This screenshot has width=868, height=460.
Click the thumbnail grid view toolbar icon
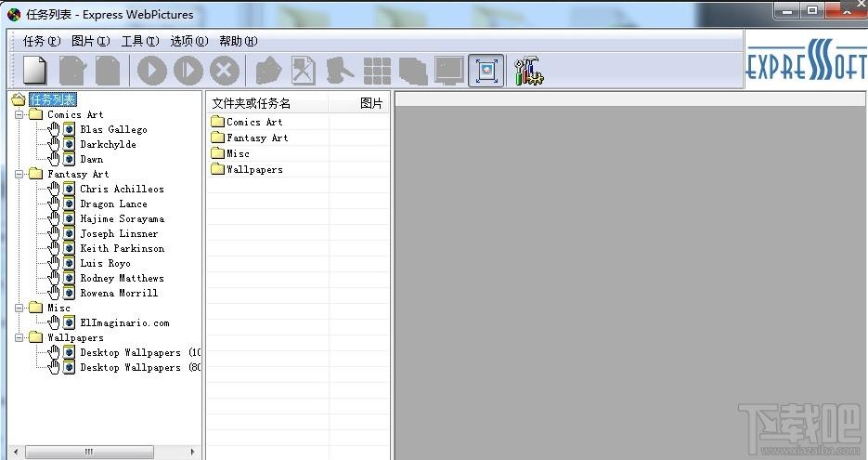(377, 71)
